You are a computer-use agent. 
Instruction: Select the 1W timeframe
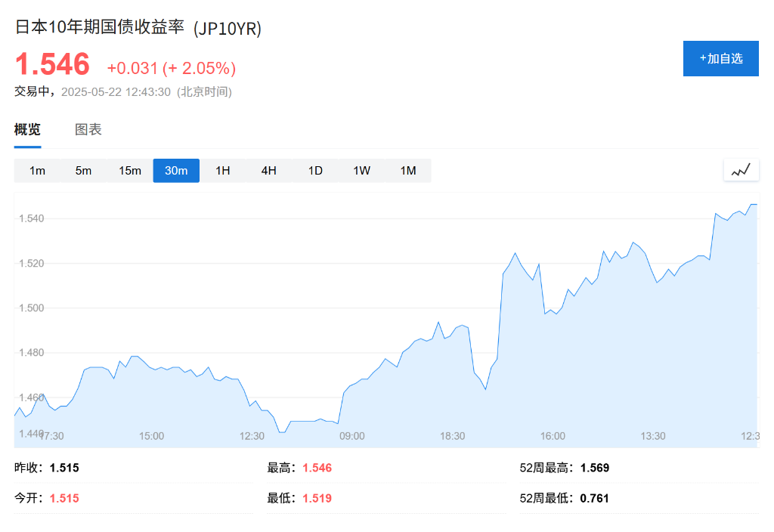pyautogui.click(x=362, y=171)
